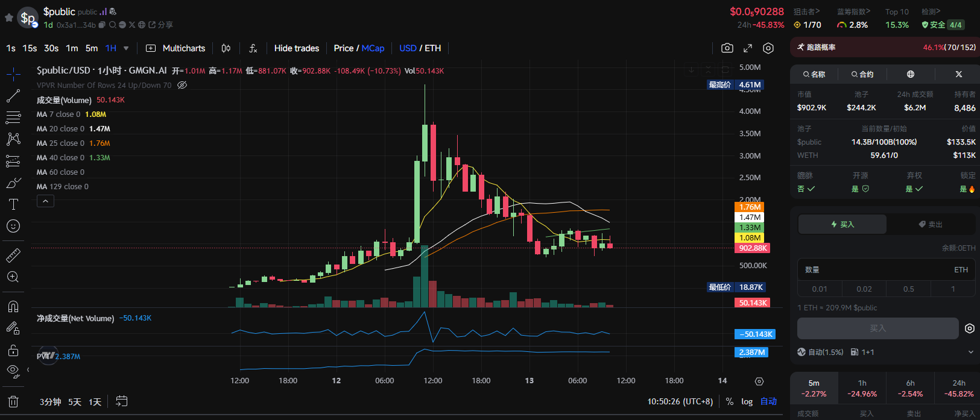Select the 24h stats period tab

pyautogui.click(x=959, y=388)
